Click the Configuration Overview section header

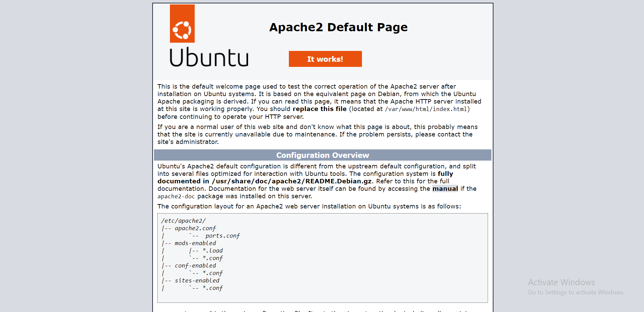pos(323,155)
